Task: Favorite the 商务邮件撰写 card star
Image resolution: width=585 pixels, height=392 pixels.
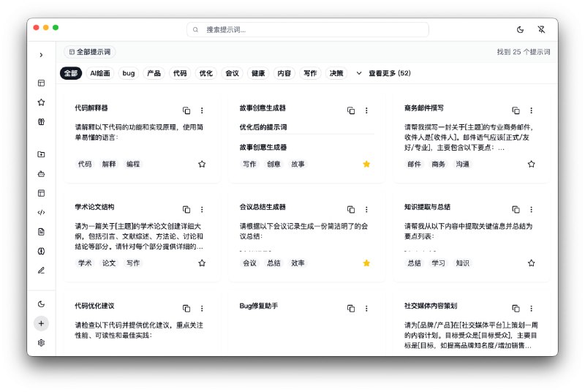Action: coord(532,164)
